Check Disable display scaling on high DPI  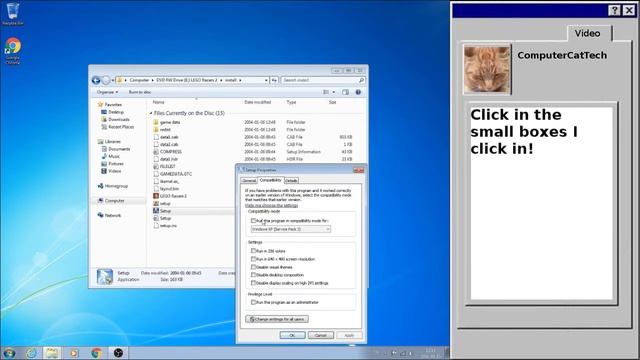253,282
